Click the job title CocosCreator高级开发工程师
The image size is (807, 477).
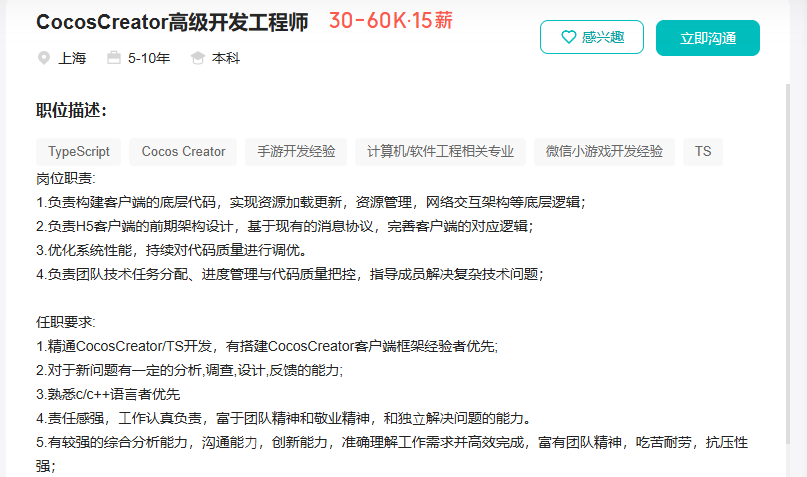click(172, 23)
